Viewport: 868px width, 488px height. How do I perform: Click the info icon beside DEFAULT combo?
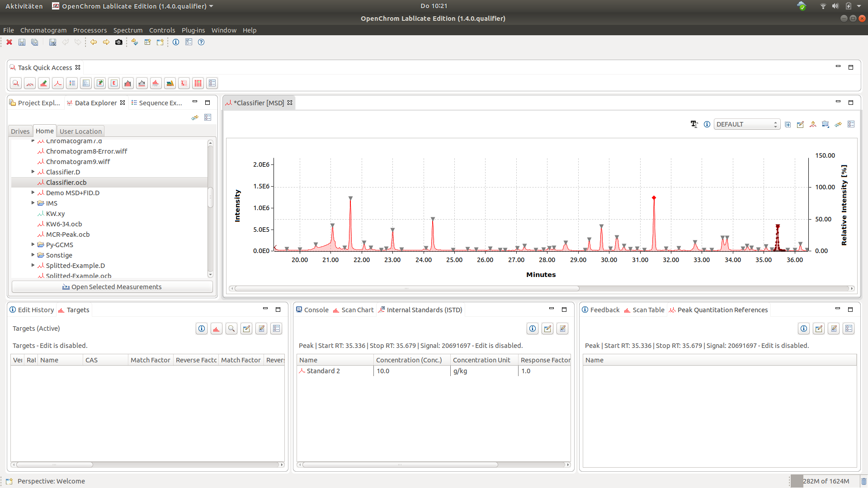coord(707,124)
